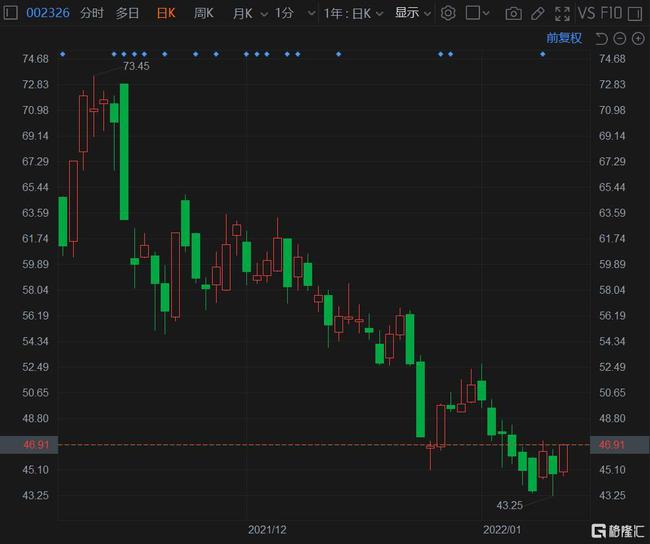The height and width of the screenshot is (544, 650).
Task: Click the undo reset arrow icon
Action: 601,38
